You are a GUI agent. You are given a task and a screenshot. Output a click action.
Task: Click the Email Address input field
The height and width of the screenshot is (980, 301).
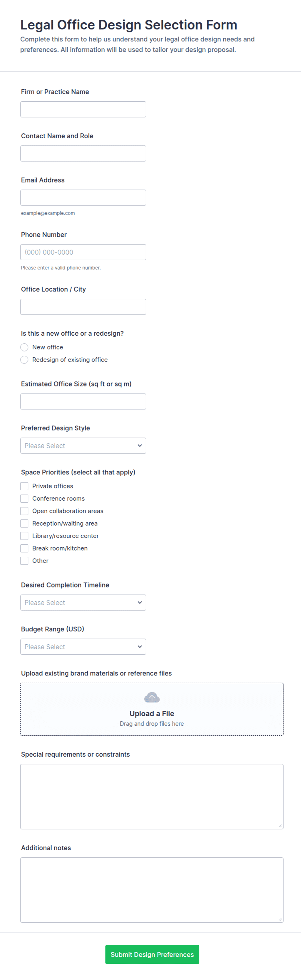coord(83,197)
